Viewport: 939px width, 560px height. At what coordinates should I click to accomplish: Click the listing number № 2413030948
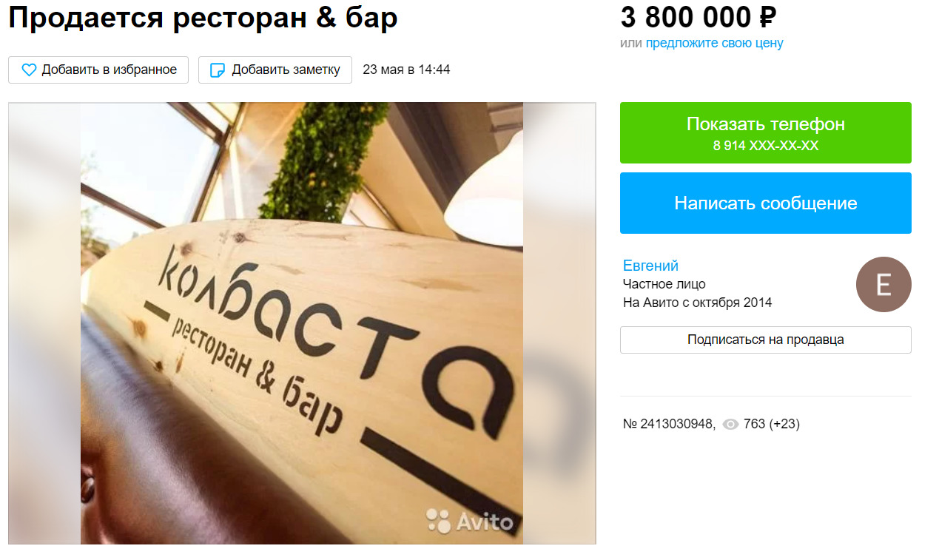(670, 425)
